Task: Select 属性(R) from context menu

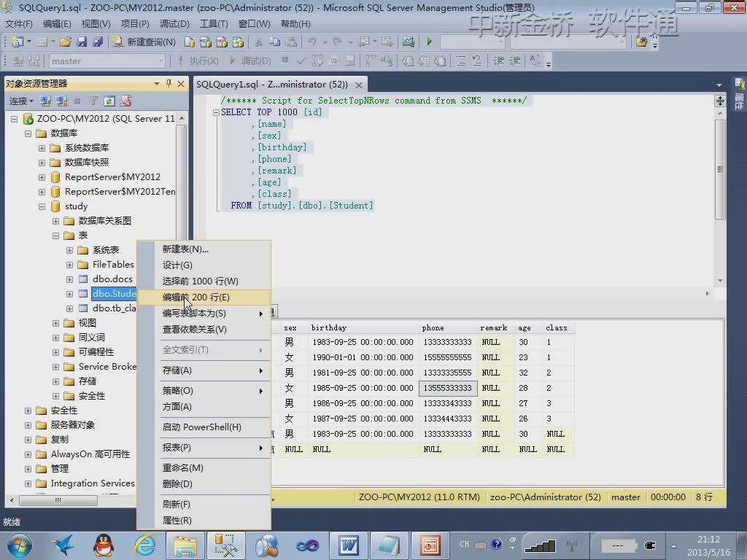Action: tap(204, 521)
